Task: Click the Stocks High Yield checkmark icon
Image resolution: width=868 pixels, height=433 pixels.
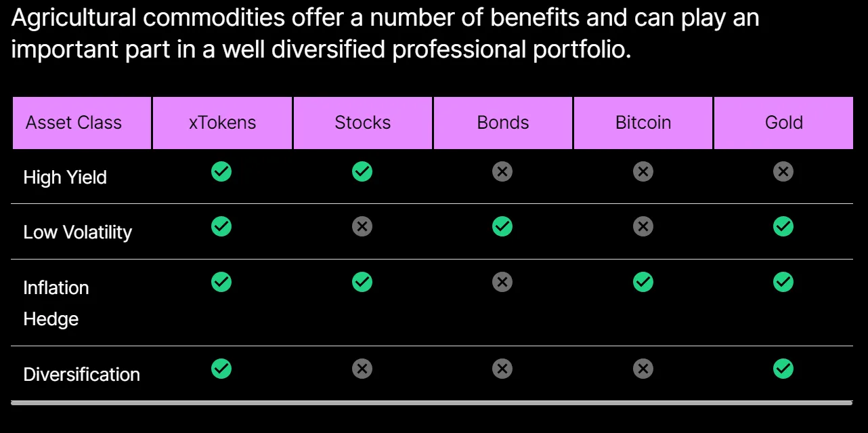Action: tap(362, 171)
